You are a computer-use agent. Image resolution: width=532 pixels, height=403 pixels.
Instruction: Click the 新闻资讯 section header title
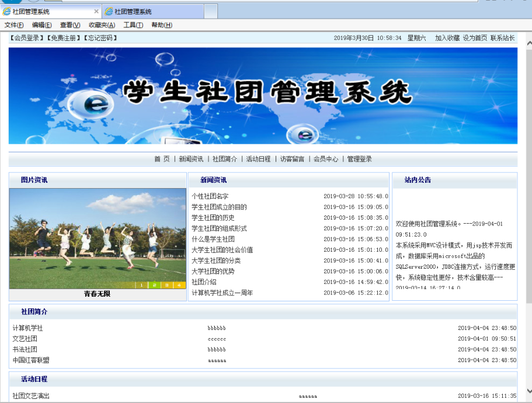tap(213, 180)
